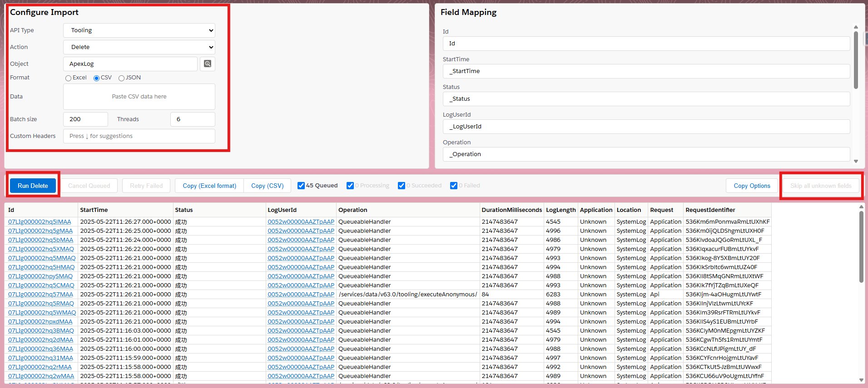
Task: Open the Action dropdown set to Delete
Action: (x=139, y=47)
